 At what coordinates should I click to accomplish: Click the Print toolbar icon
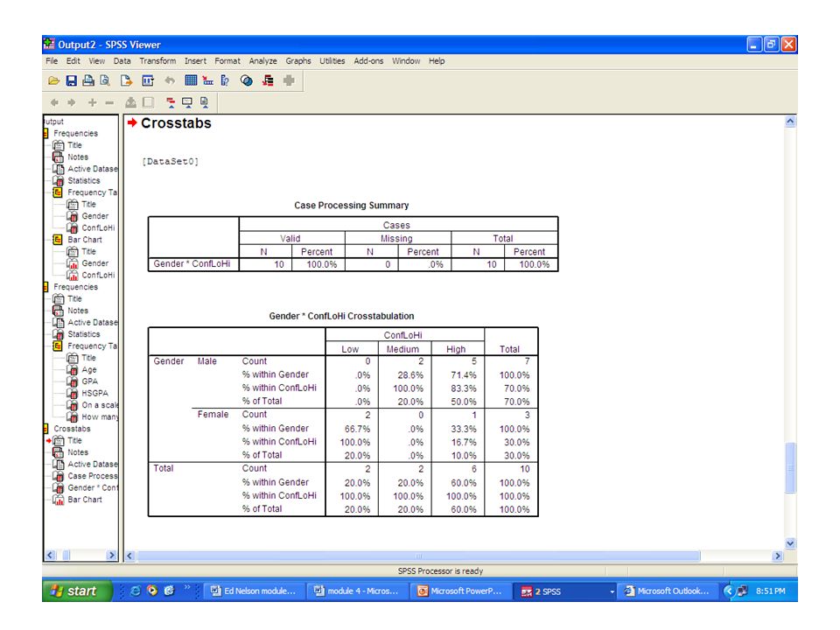tap(88, 80)
